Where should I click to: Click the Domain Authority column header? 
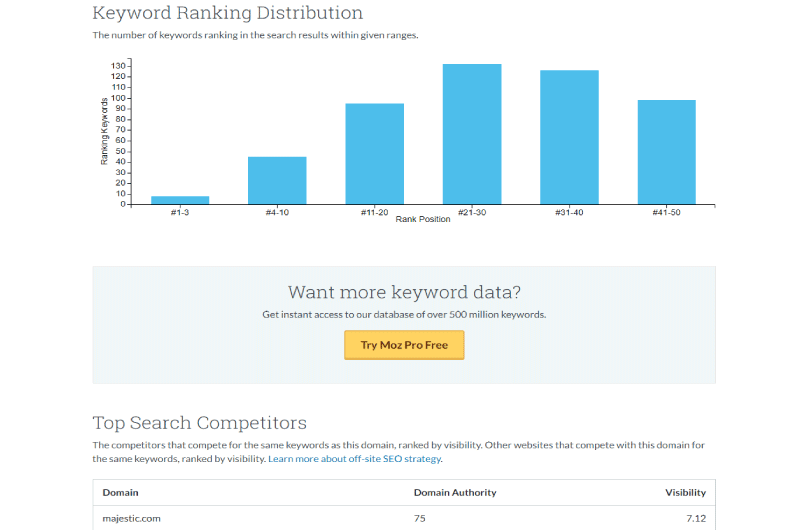[455, 493]
